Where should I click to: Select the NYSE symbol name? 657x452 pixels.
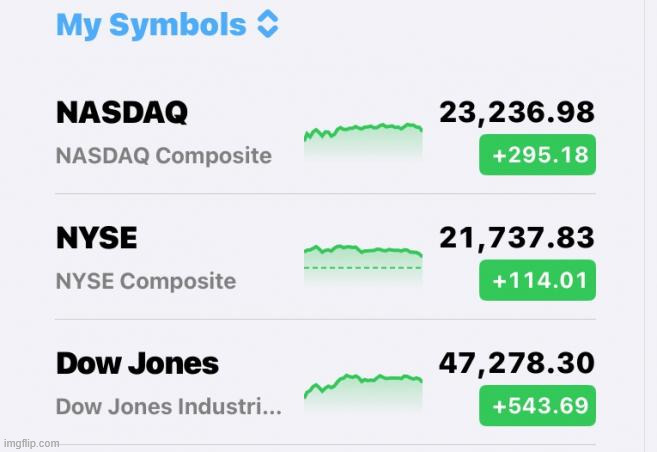tap(96, 238)
